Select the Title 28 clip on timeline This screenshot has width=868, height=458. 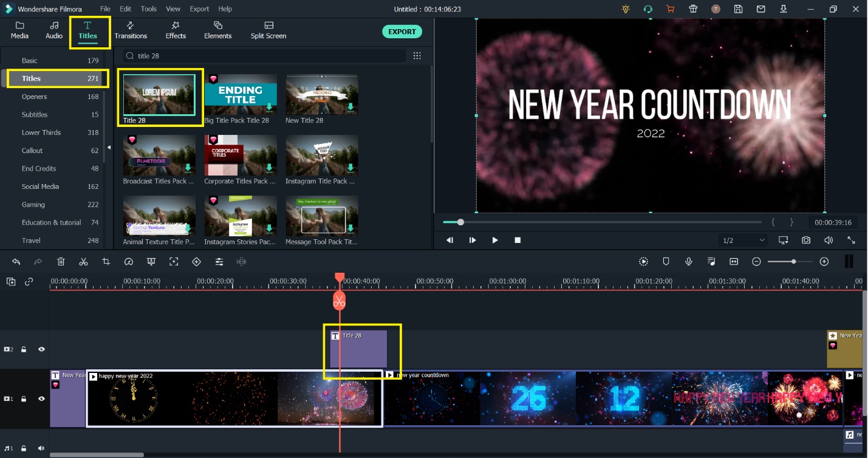pyautogui.click(x=358, y=349)
